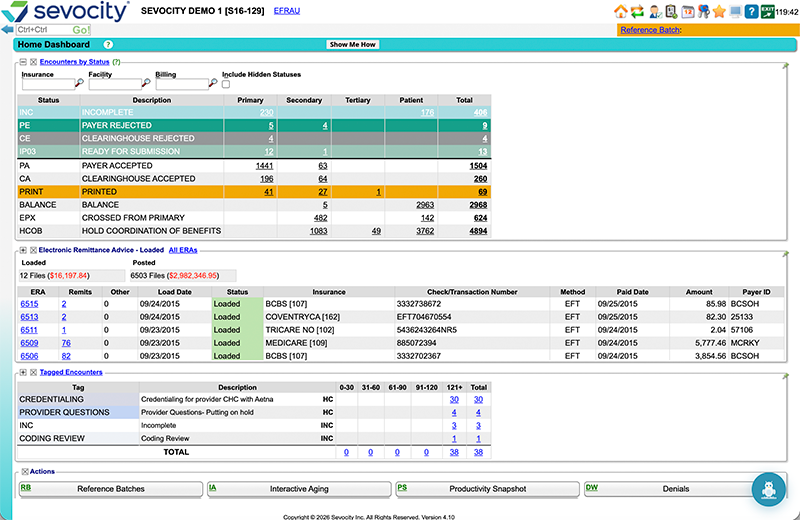Select the EFT704670554 transaction number
Viewport: 800px width, 520px height.
424,317
